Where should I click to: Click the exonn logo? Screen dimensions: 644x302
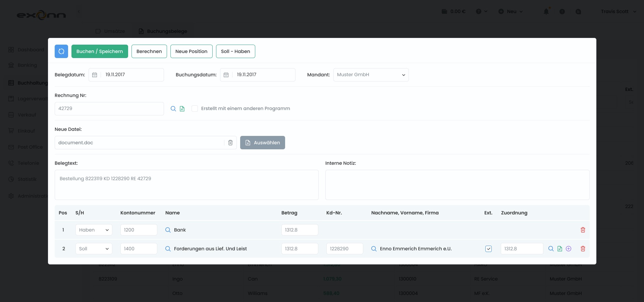coord(41,15)
